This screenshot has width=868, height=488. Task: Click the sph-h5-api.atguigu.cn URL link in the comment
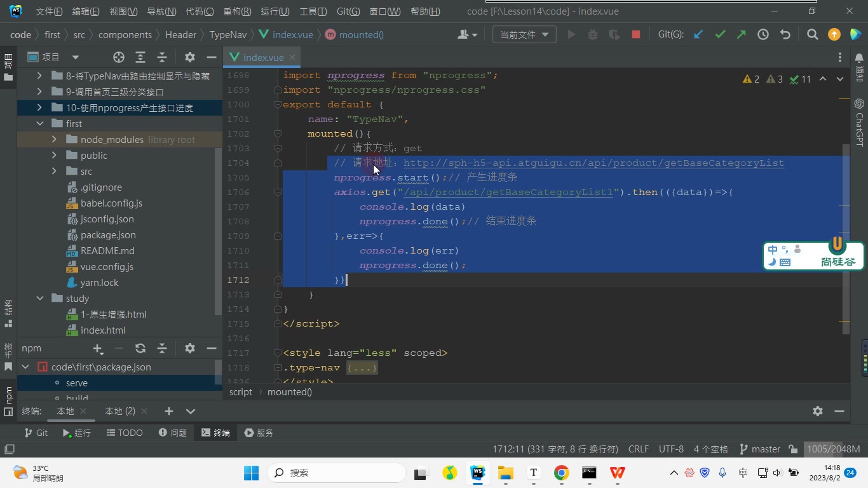pyautogui.click(x=593, y=163)
